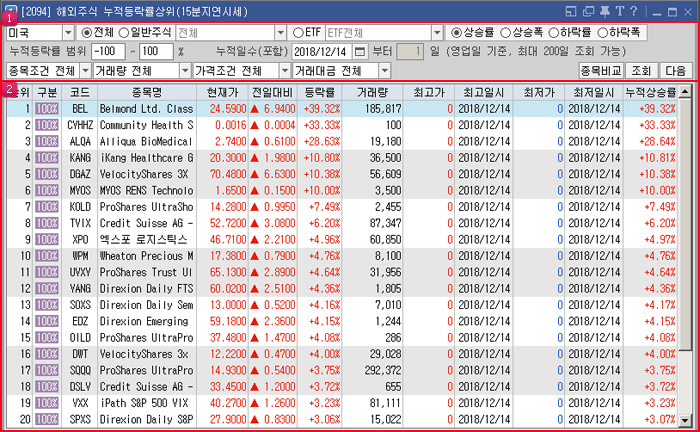Viewport: 700px width, 432px height.
Task: Click the duplicate window icon in title bar
Action: coord(588,11)
